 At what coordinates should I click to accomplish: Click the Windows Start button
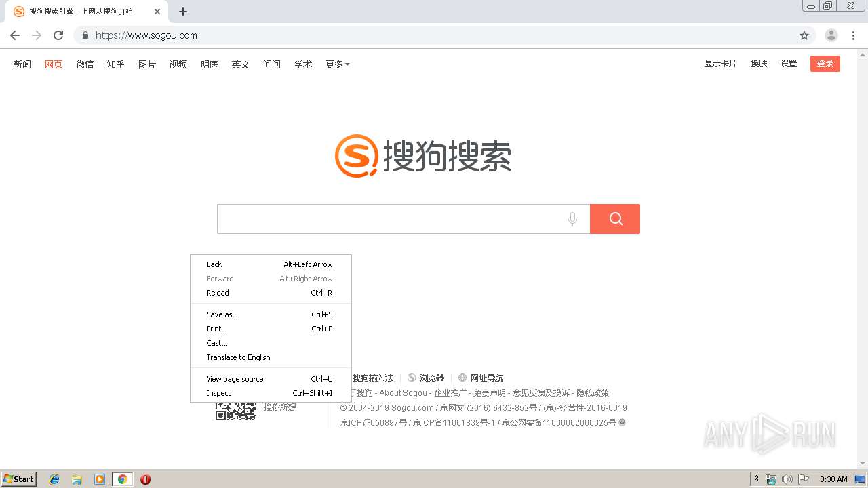pyautogui.click(x=18, y=479)
